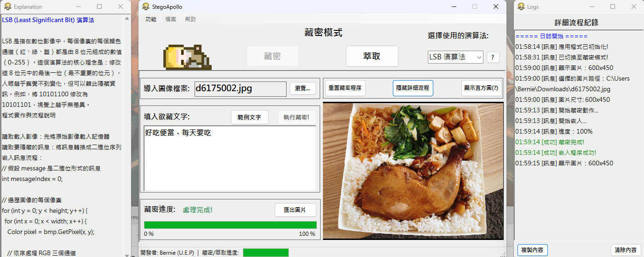The height and width of the screenshot is (257, 644).
Task: Toggle 隱藏詳細流程 to hide logs
Action: click(413, 88)
